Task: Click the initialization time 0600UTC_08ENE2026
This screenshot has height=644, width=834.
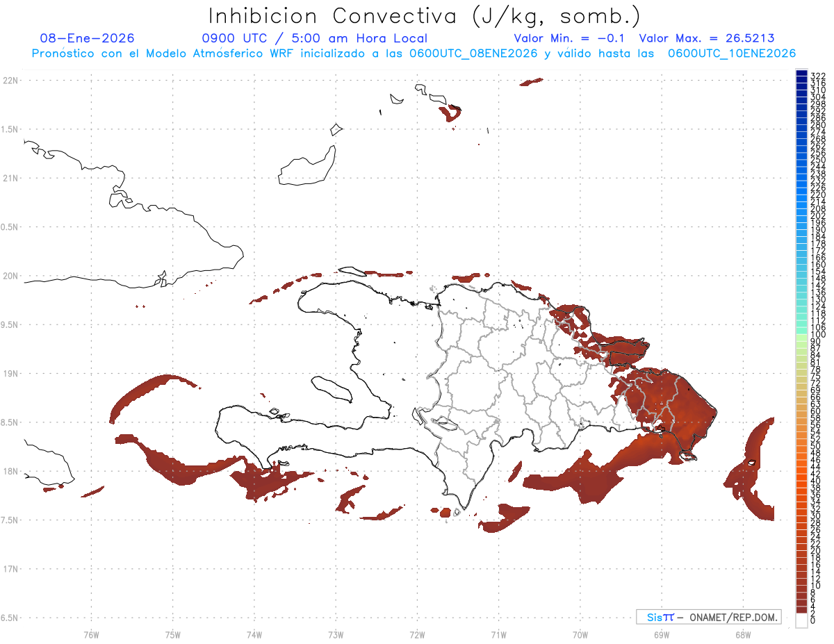Action: 473,53
